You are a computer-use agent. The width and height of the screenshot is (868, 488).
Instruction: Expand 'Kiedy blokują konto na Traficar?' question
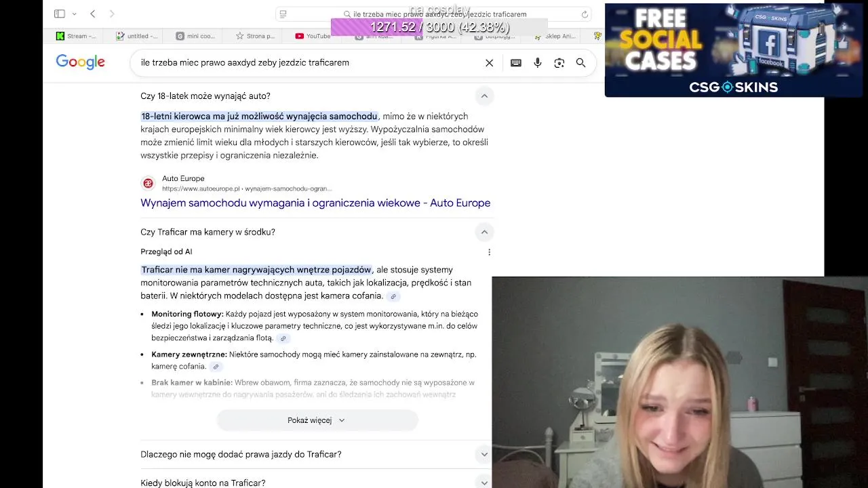pyautogui.click(x=484, y=483)
